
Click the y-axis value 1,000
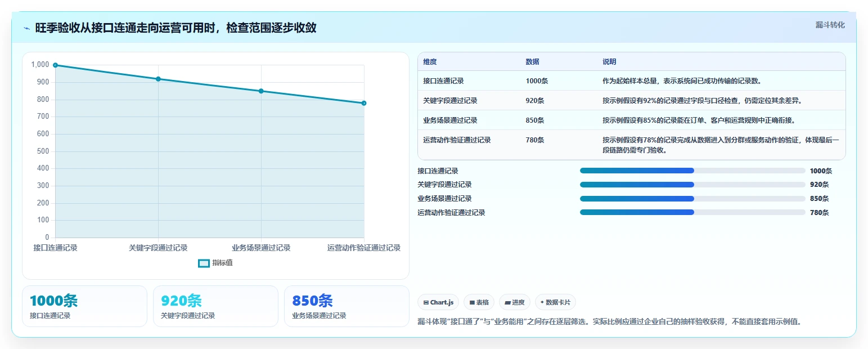pyautogui.click(x=40, y=65)
